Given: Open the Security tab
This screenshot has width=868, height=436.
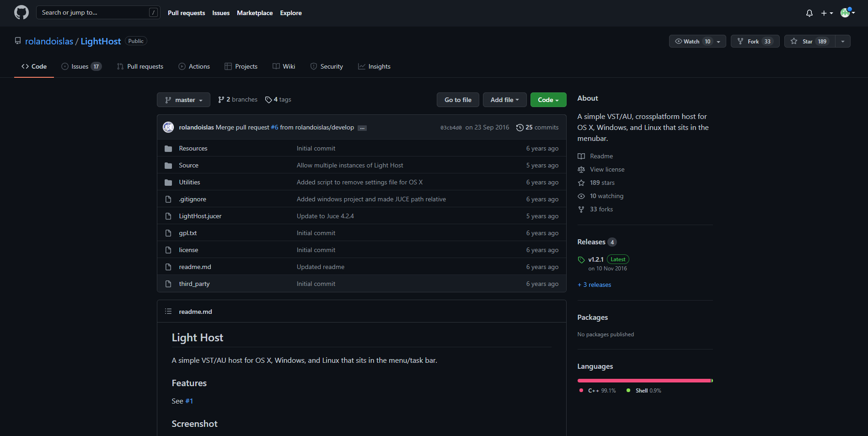Looking at the screenshot, I should (x=327, y=66).
